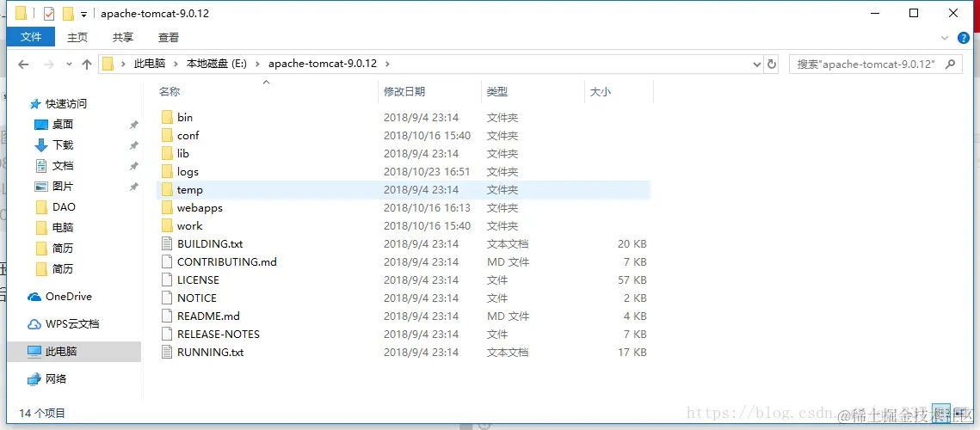980x430 pixels.
Task: Select the lib folder icon
Action: [x=166, y=154]
